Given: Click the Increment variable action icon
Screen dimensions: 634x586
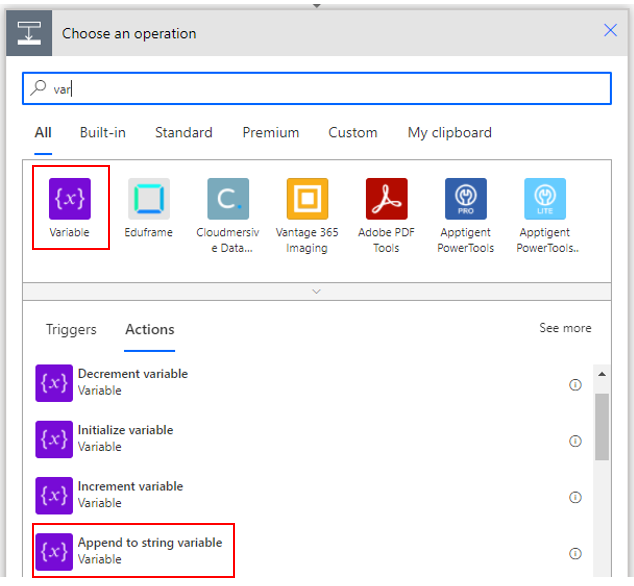Looking at the screenshot, I should click(54, 495).
